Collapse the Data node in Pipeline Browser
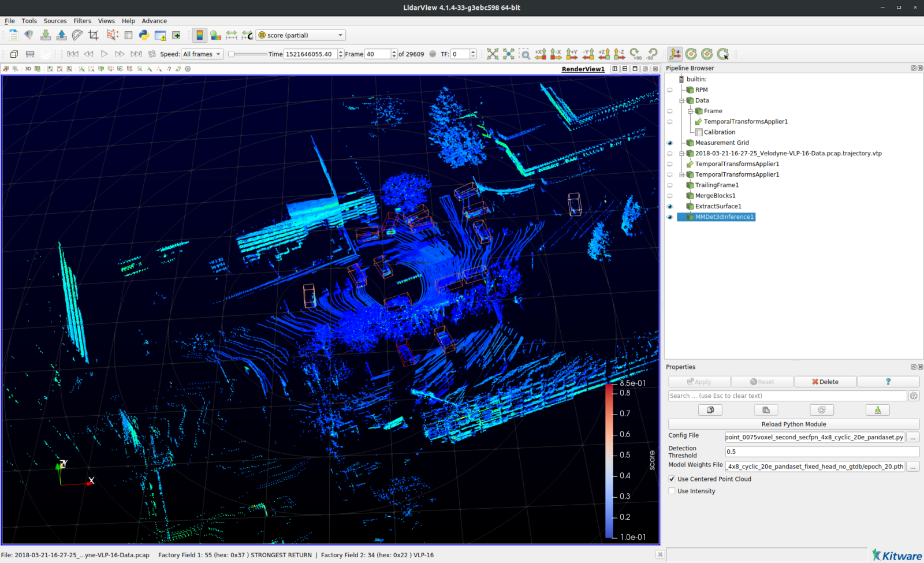The width and height of the screenshot is (924, 563). pyautogui.click(x=683, y=100)
